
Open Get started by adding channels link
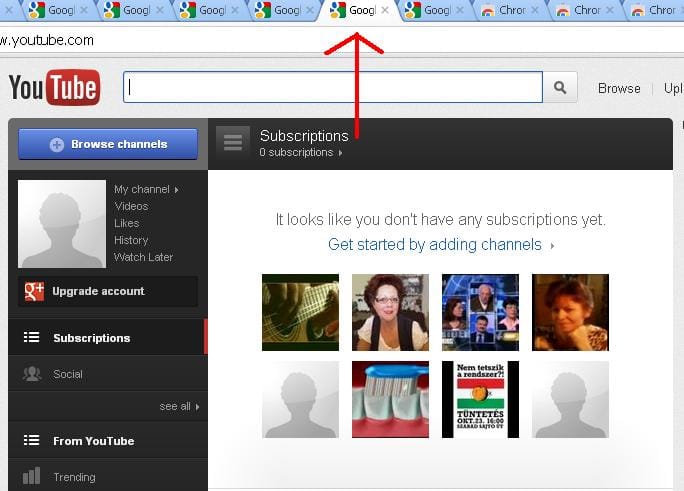435,244
